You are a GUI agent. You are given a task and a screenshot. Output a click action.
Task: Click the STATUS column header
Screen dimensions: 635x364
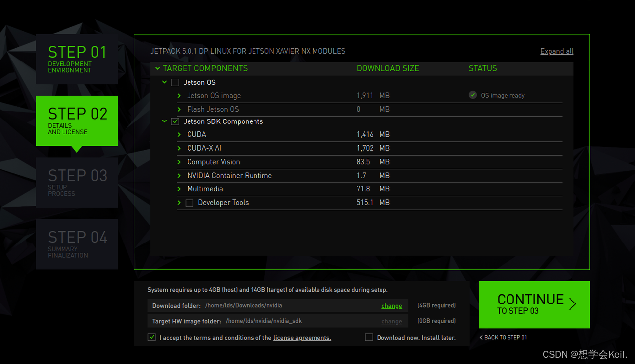click(x=483, y=68)
